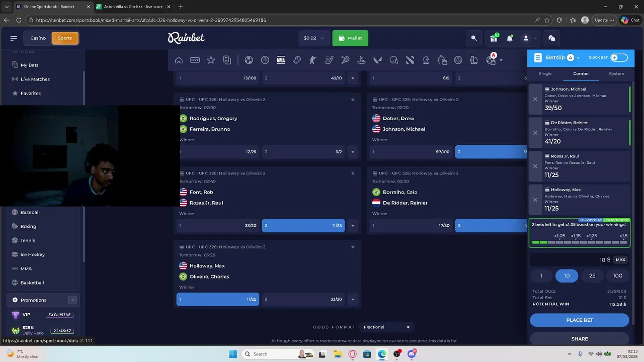Open Live Matches in sidebar

[x=35, y=79]
